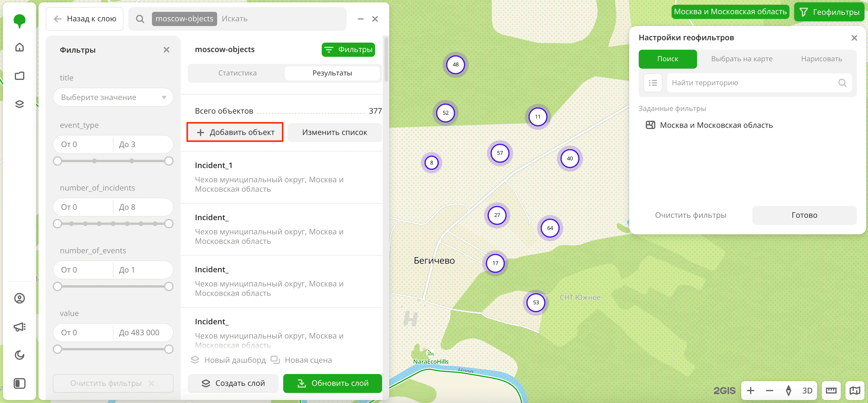Reset map compass orientation
Viewport: 868px width, 403px height.
tap(789, 391)
